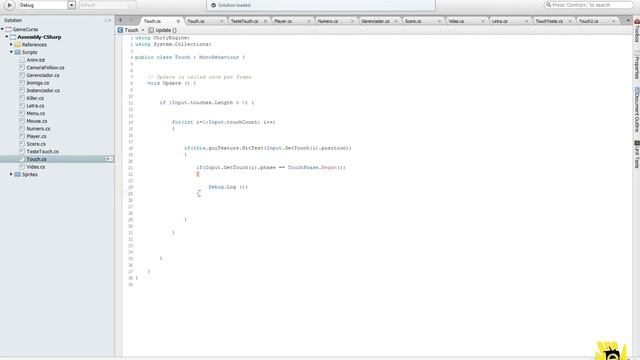
Task: Switch to the Letra.cs tab
Action: [500, 21]
